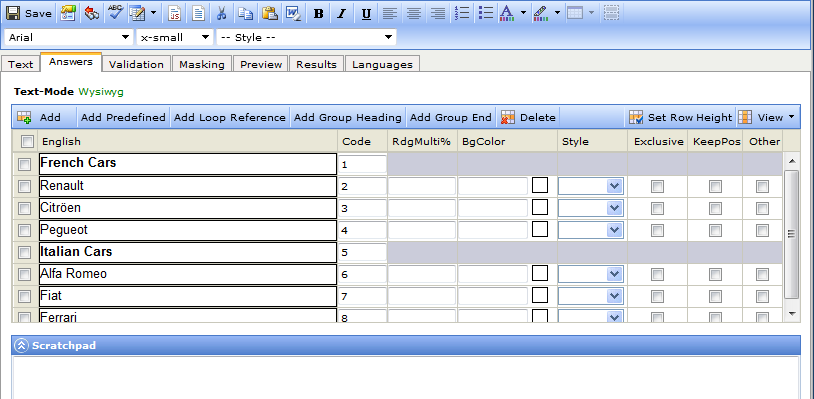
Task: Click the properties icon next to Save
Action: tap(67, 13)
